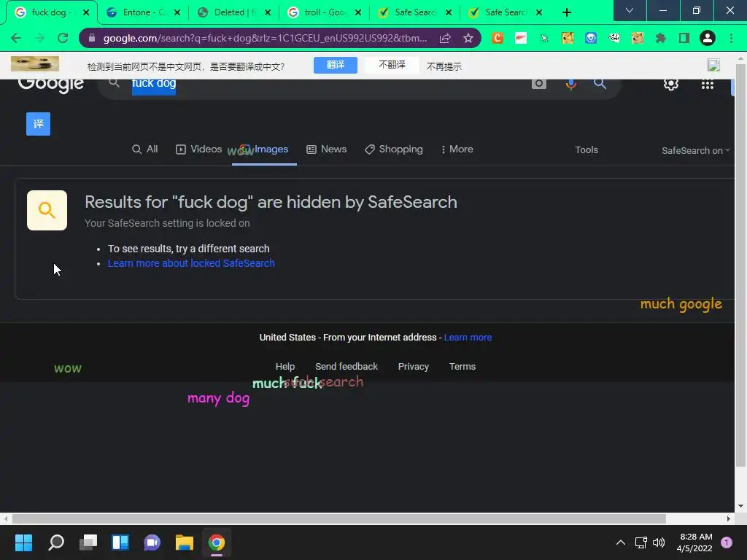Click the Chrome taskbar icon
747x560 pixels.
(216, 542)
